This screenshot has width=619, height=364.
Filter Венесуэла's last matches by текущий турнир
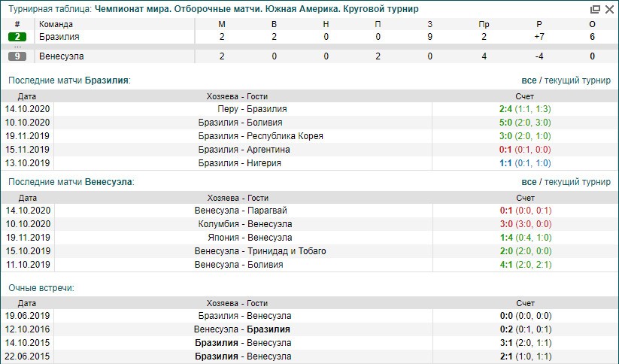577,182
